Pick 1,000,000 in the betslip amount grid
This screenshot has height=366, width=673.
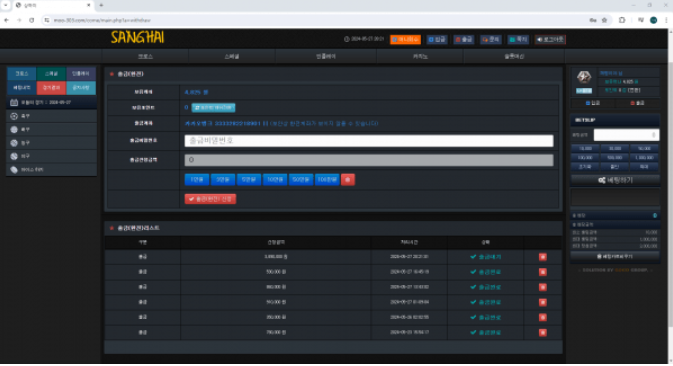click(644, 157)
